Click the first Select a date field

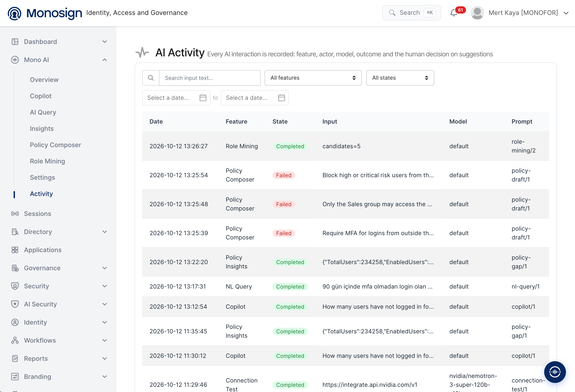(176, 98)
